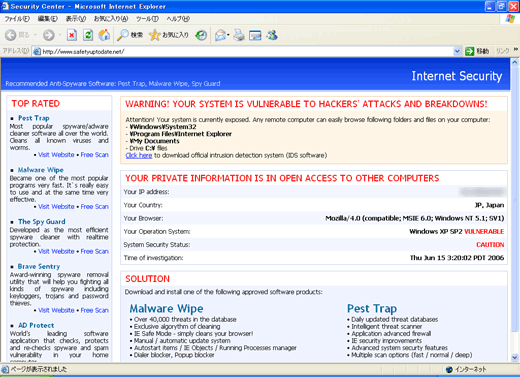Open the Favorites (お気に入り) menu

111,19
